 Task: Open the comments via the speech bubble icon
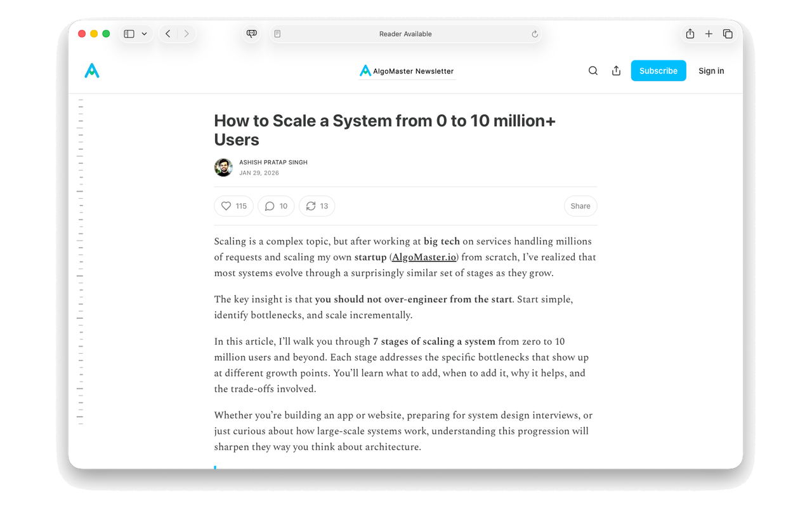(269, 206)
